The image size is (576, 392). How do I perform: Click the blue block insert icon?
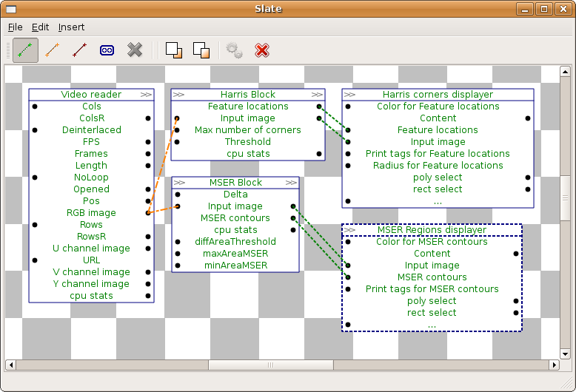pyautogui.click(x=107, y=50)
